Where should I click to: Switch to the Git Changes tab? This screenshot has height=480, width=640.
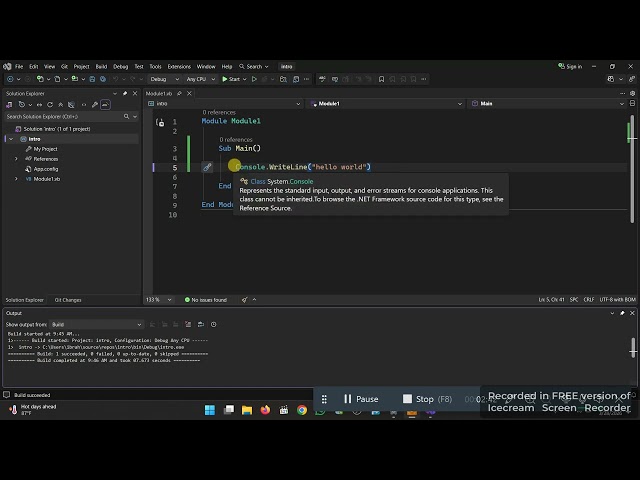(68, 300)
